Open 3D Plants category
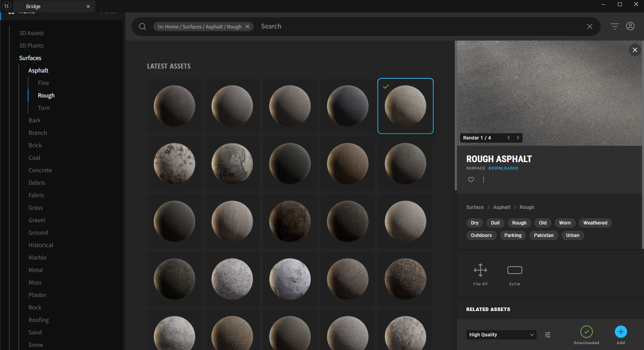 [x=32, y=46]
